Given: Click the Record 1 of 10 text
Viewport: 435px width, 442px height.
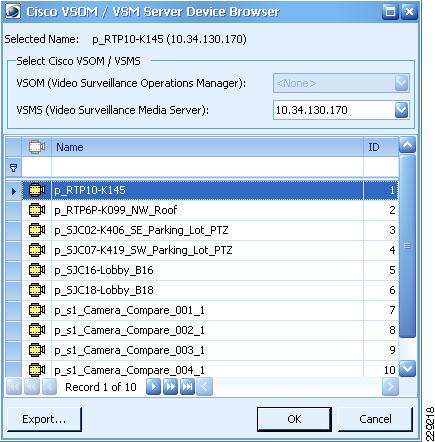Looking at the screenshot, I should click(101, 387).
